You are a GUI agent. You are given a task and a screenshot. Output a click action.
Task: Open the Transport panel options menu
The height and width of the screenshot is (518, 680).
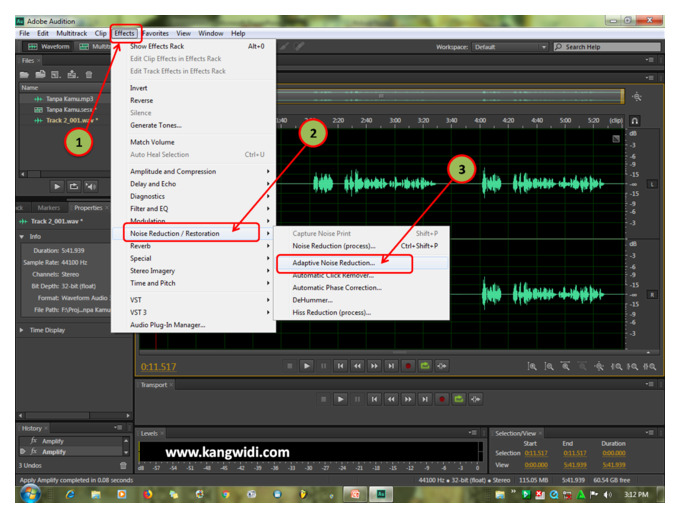pyautogui.click(x=649, y=384)
